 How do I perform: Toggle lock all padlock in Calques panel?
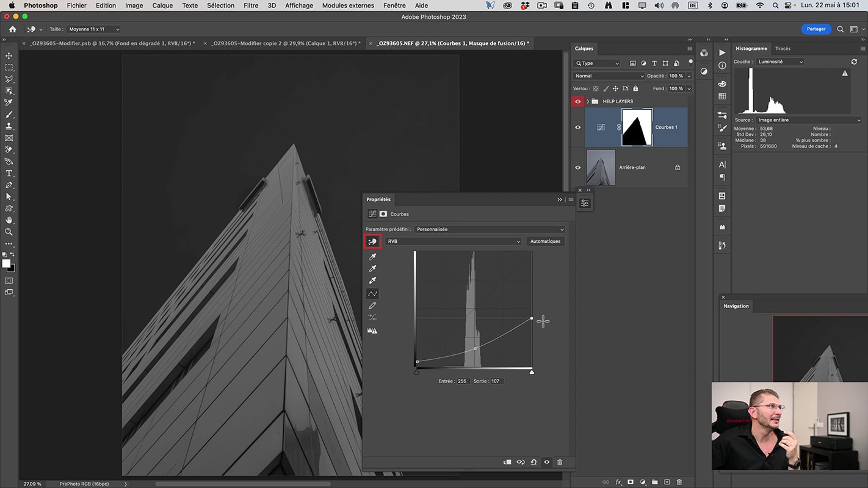pos(635,88)
